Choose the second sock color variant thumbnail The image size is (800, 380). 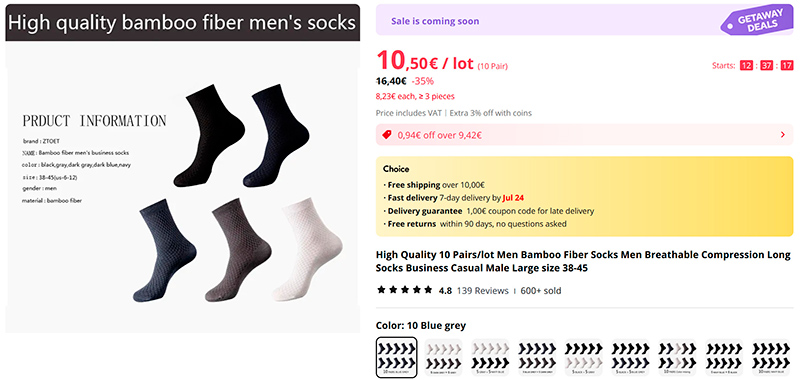(443, 358)
